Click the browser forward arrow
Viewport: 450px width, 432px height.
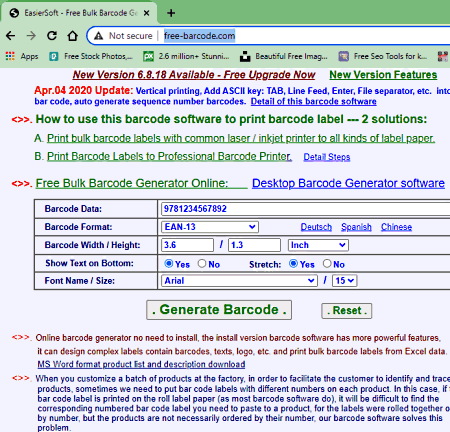[x=31, y=36]
